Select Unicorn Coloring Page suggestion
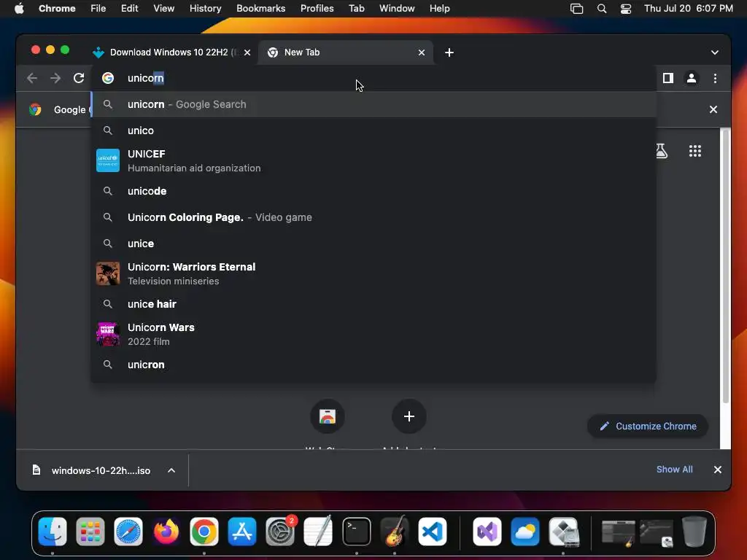Viewport: 747px width, 560px height. click(374, 217)
